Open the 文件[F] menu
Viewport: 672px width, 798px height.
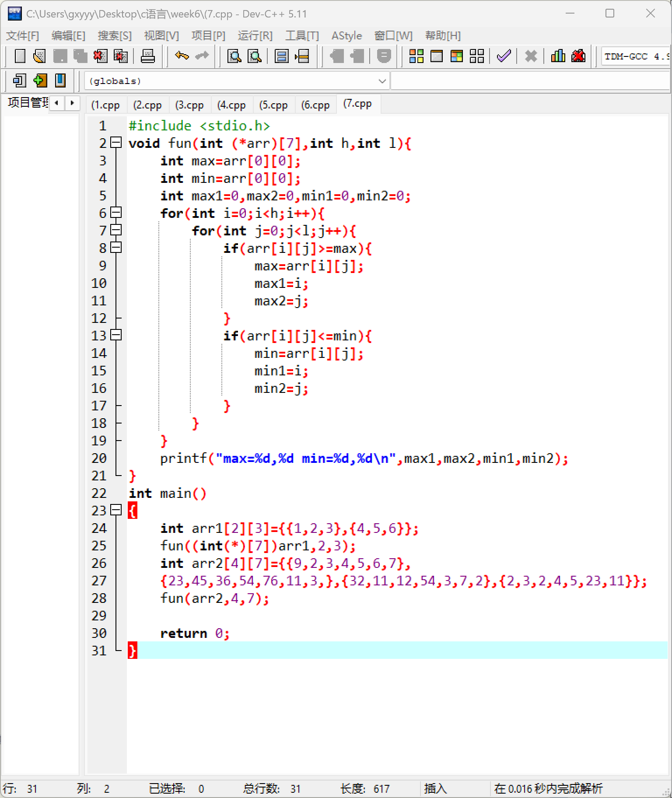[22, 35]
